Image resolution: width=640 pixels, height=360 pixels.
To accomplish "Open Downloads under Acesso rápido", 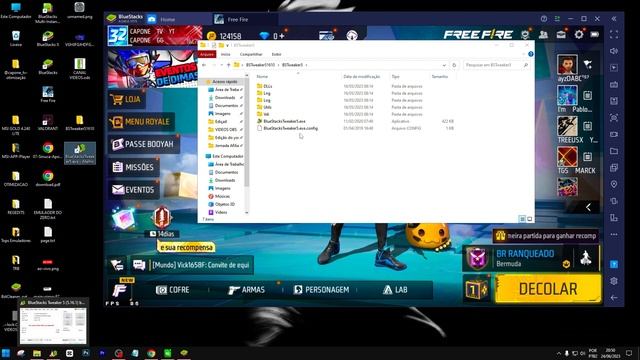I will coord(225,98).
